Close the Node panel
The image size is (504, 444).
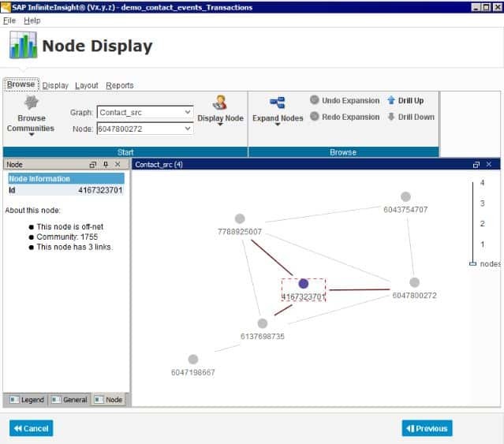point(118,164)
